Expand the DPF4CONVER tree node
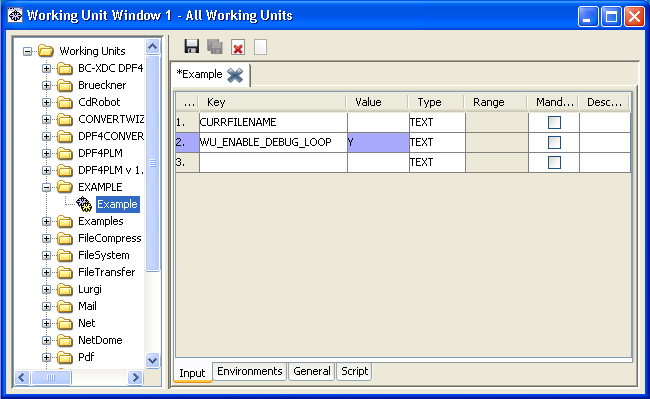 [46, 136]
